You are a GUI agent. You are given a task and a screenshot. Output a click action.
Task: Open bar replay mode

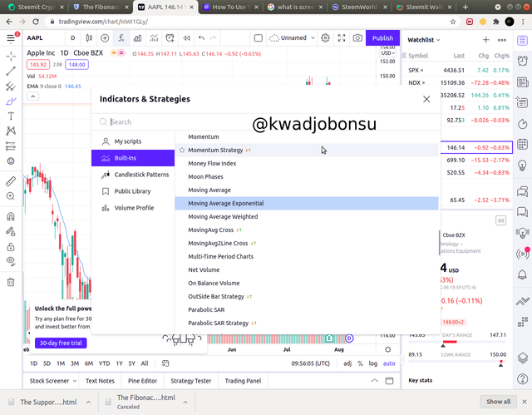(x=186, y=38)
